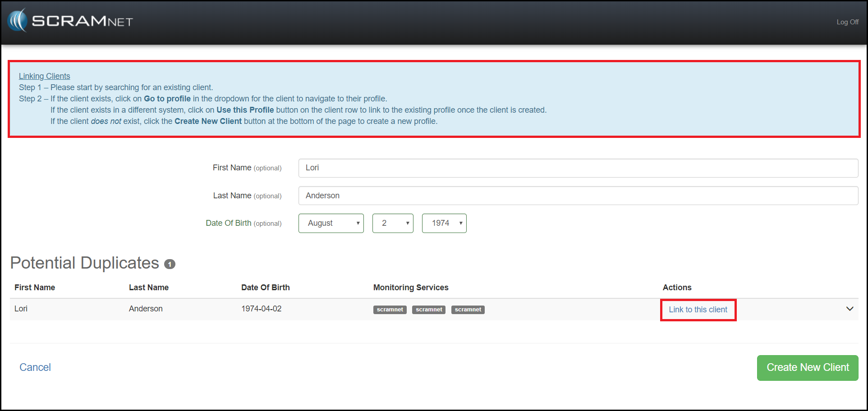Click the SCRAMNET wordmark in header
The image size is (868, 411).
pos(83,21)
